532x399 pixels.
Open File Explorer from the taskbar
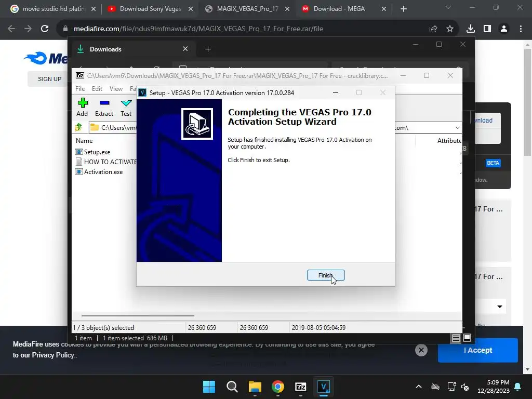(255, 387)
